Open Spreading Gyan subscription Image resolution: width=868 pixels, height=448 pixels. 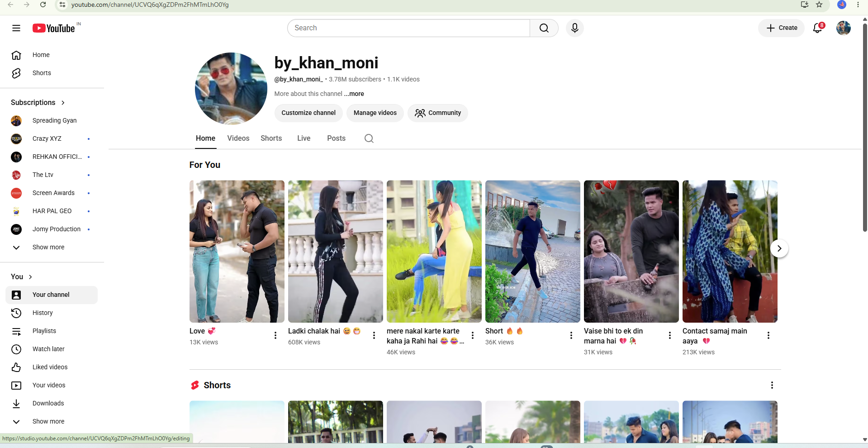click(52, 120)
